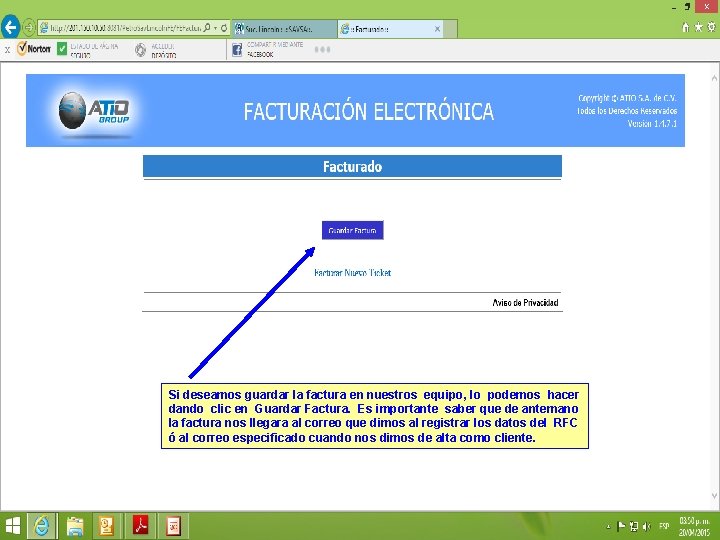Go back with the browser back arrow
Viewport: 720px width, 540px height.
point(10,28)
